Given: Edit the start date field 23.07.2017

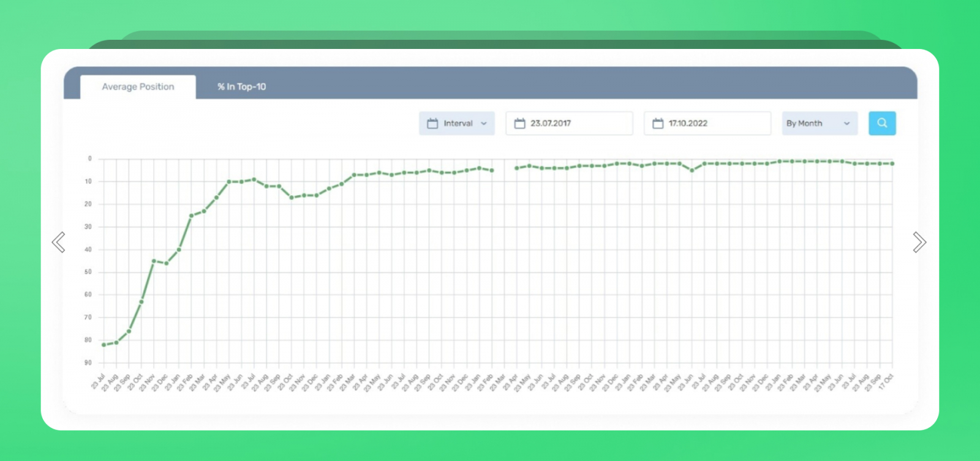Looking at the screenshot, I should [569, 123].
